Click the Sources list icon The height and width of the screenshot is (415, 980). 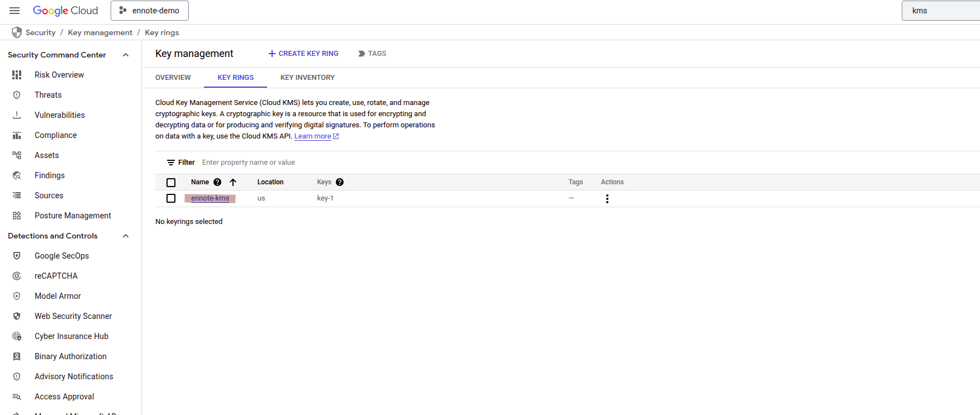[17, 195]
